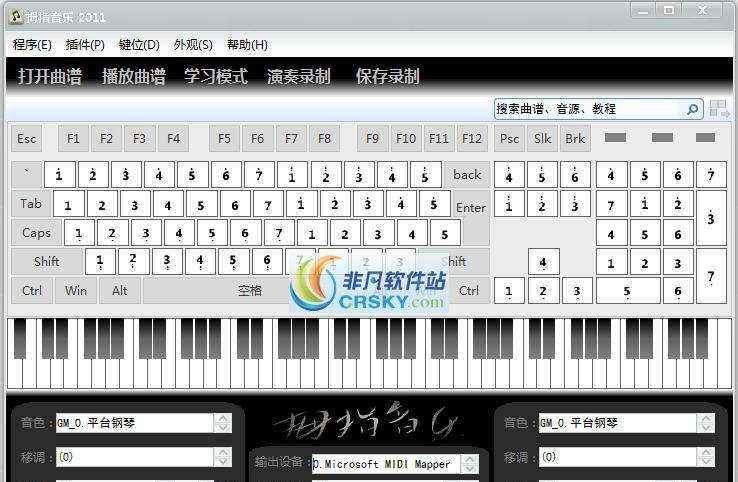Click the left Shift virtual key
738x482 pixels.
click(x=47, y=262)
